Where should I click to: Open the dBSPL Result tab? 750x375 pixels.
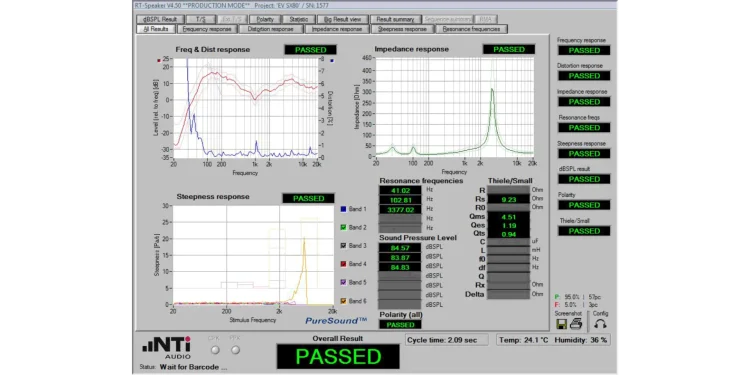(x=160, y=19)
